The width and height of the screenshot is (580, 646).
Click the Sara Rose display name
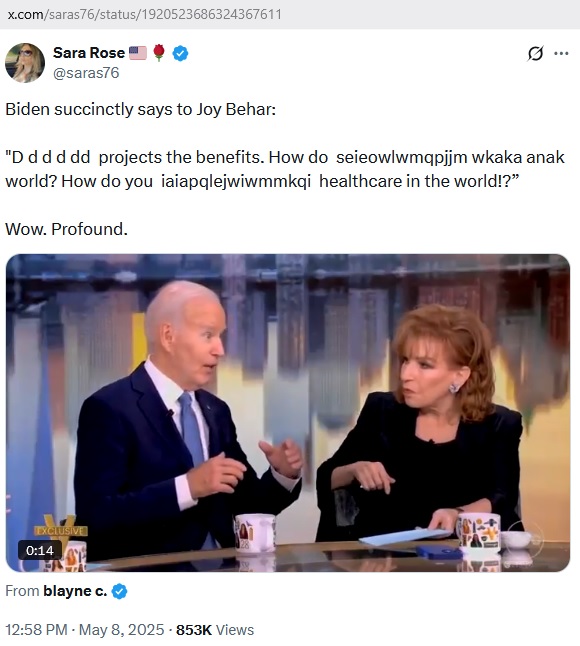tap(89, 53)
